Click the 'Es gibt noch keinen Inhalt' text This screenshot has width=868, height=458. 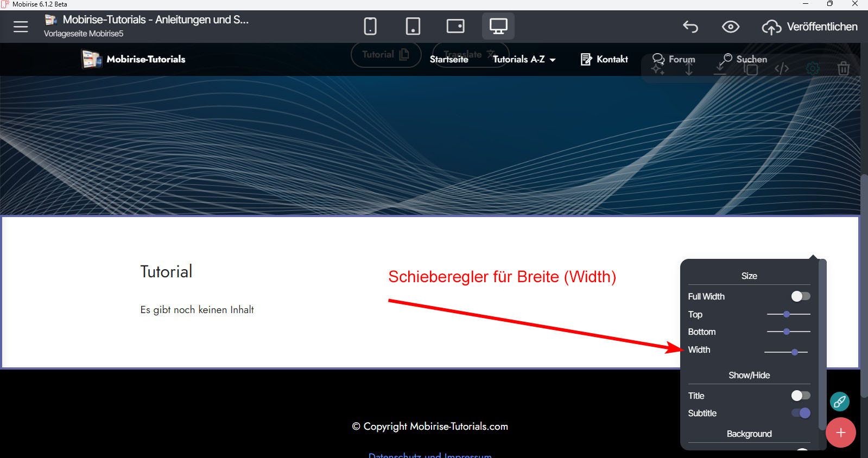click(197, 310)
